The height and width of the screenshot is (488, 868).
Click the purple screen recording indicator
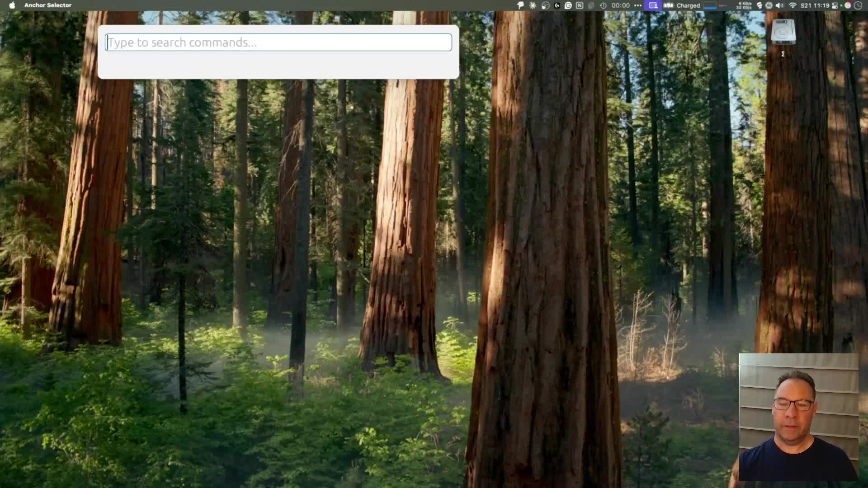[653, 5]
